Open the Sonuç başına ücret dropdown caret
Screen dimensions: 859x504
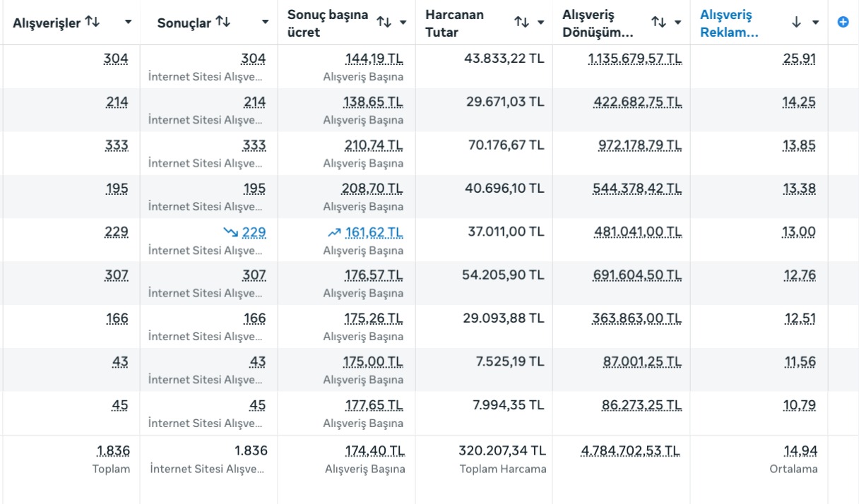coord(403,23)
